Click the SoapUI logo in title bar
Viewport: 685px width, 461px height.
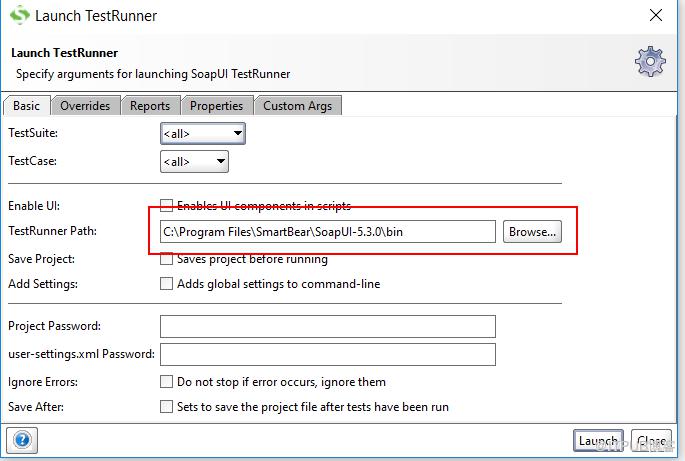click(x=19, y=15)
